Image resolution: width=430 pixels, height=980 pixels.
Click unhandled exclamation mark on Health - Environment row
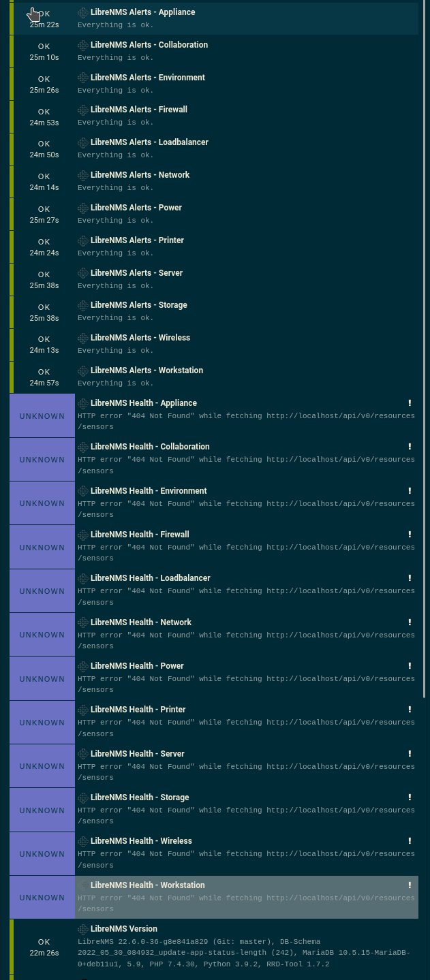click(410, 490)
